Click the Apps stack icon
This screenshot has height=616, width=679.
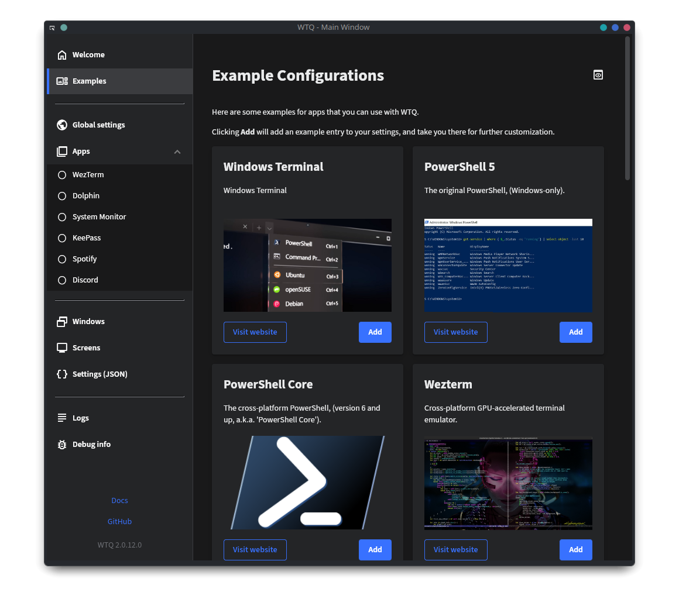pyautogui.click(x=62, y=151)
